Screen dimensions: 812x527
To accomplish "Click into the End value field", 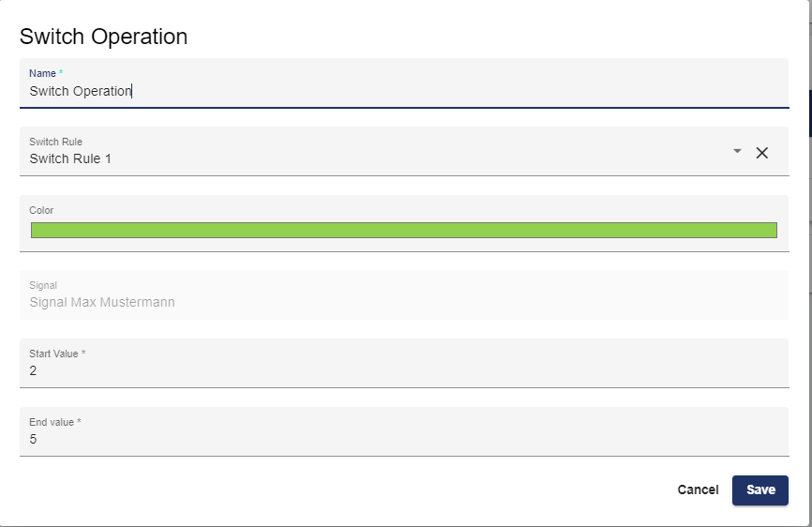I will [x=403, y=439].
